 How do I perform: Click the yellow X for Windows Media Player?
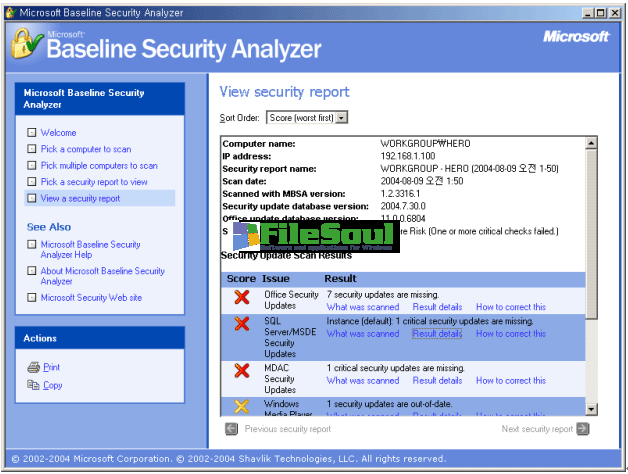(241, 406)
